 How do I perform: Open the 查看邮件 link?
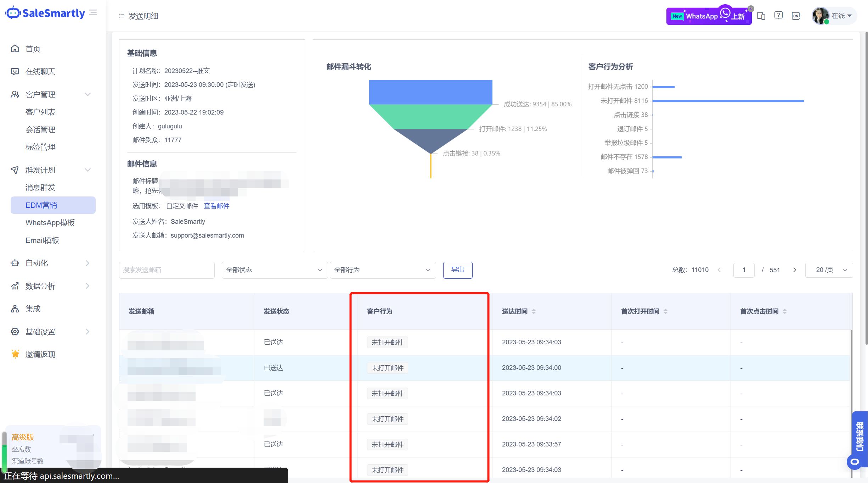coord(216,206)
